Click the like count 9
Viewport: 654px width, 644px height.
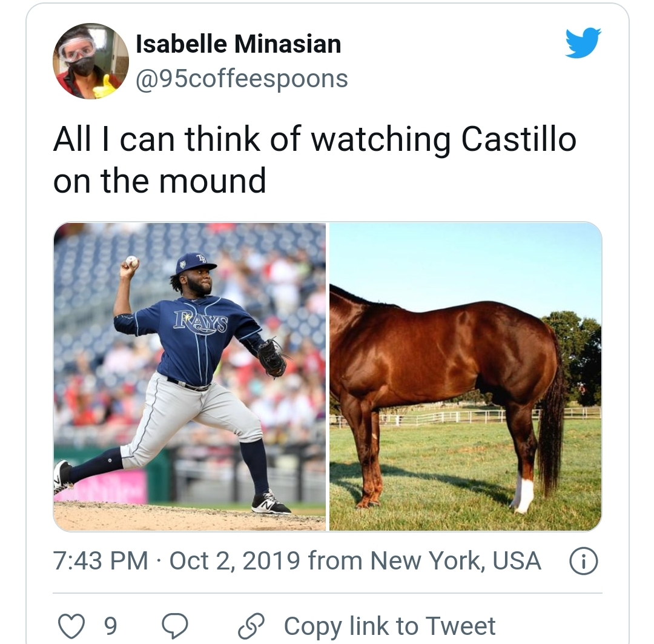pos(110,626)
